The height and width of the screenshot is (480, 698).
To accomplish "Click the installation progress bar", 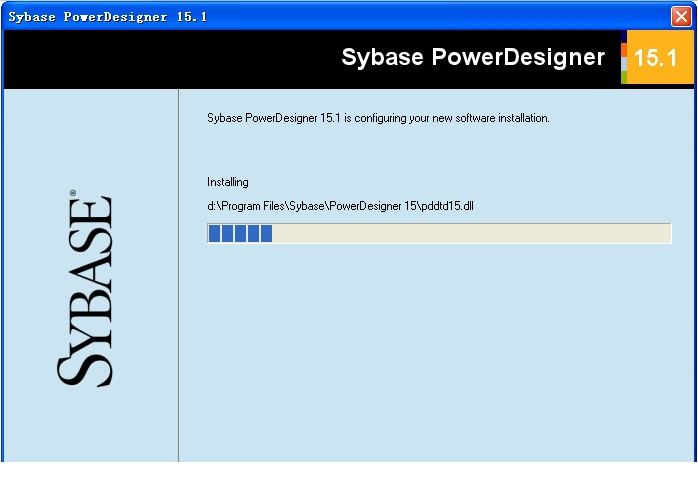I will 439,233.
